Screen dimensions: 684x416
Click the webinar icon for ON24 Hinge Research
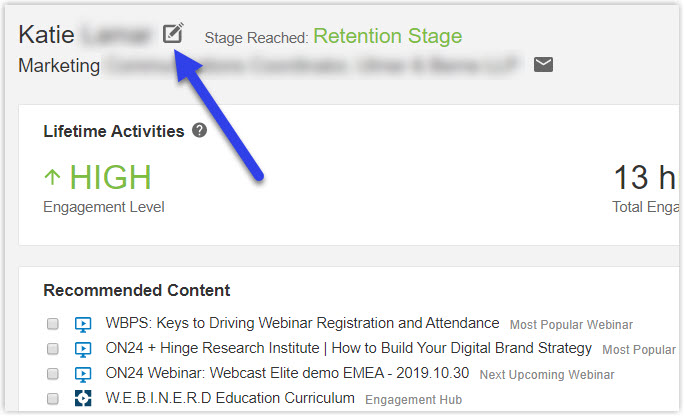(83, 349)
